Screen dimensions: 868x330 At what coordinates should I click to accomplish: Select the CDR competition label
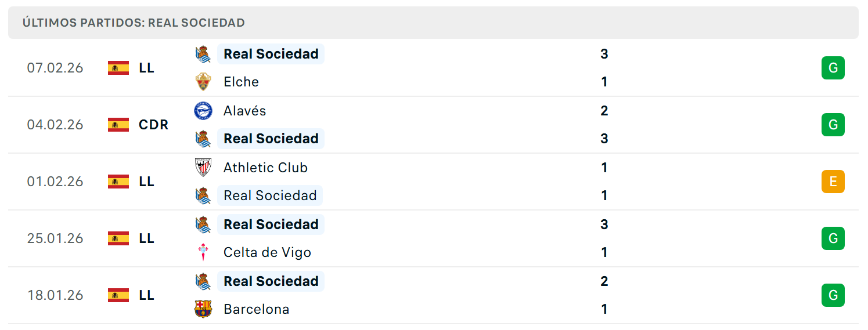(154, 125)
